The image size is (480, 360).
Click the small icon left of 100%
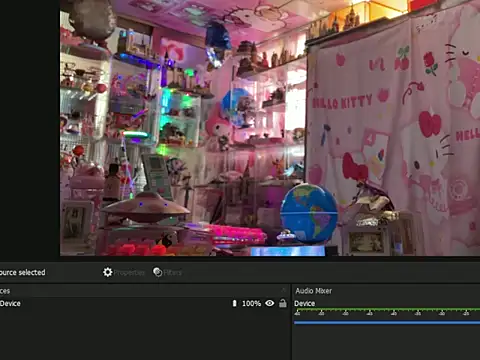click(x=234, y=303)
